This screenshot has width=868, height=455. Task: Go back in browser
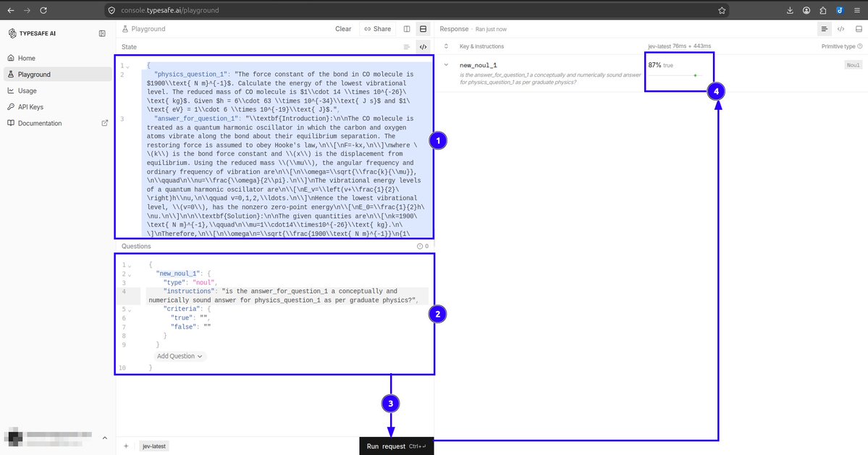[x=11, y=10]
